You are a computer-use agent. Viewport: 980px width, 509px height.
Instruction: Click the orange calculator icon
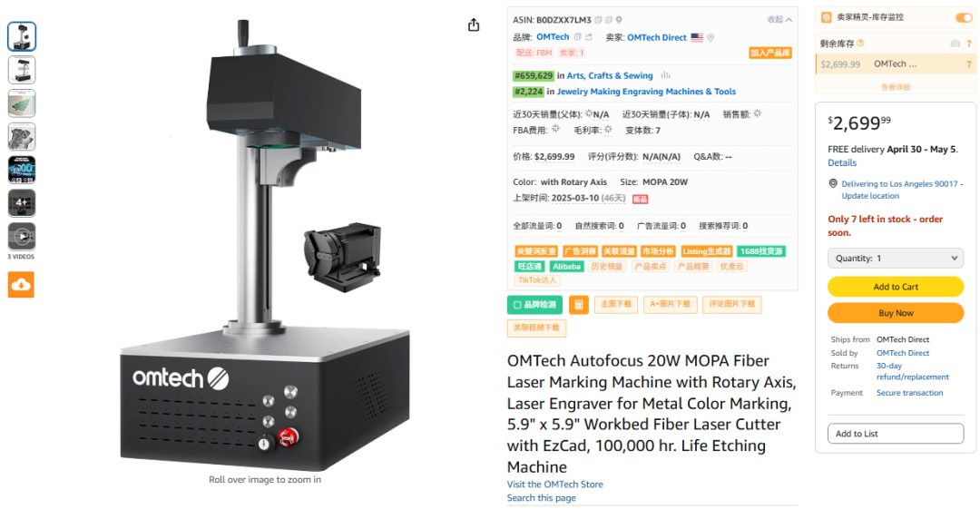click(x=579, y=305)
